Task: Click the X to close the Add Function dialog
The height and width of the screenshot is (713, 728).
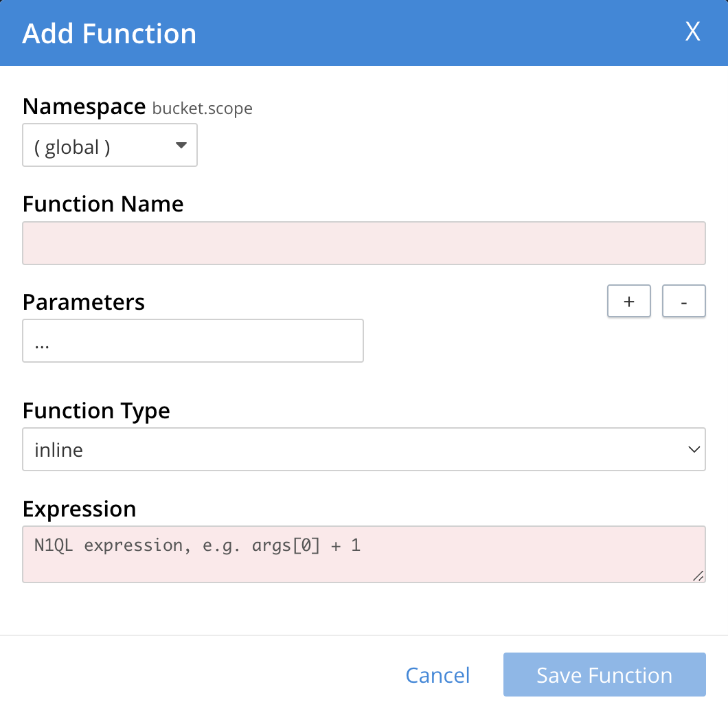Action: coord(692,31)
